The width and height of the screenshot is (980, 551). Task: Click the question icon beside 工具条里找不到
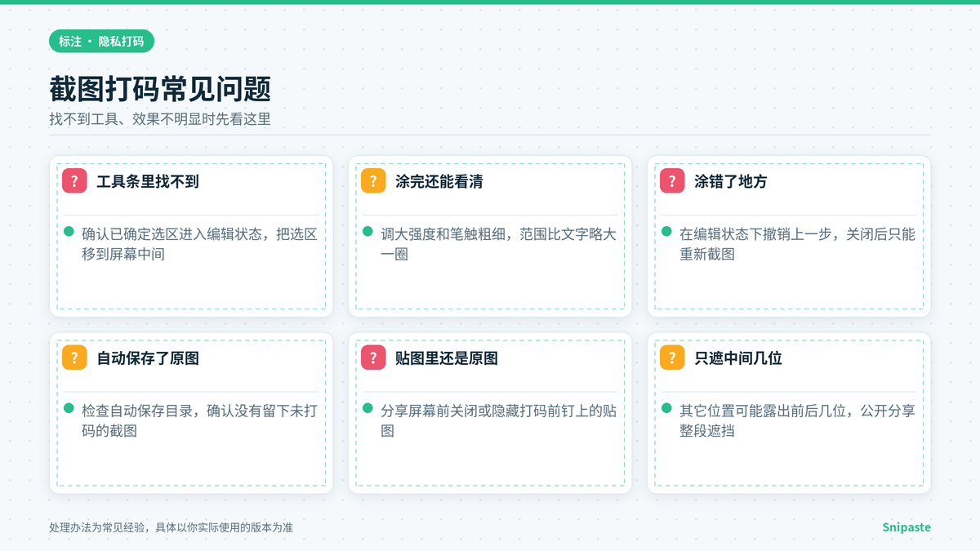click(x=74, y=181)
